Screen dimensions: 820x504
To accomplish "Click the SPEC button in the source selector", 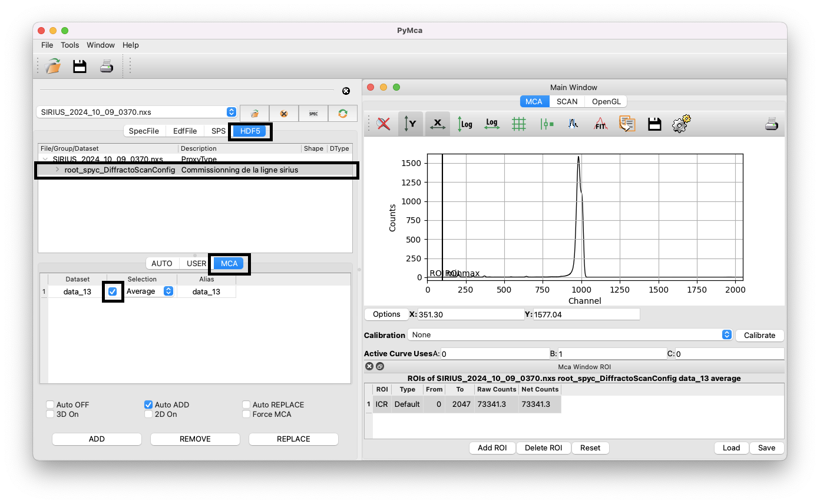I will (313, 113).
